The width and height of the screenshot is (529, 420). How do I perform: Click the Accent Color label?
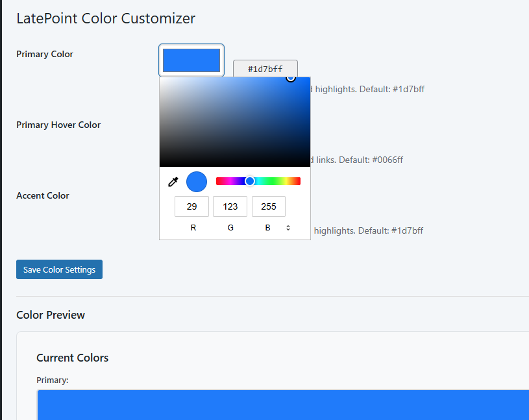43,195
